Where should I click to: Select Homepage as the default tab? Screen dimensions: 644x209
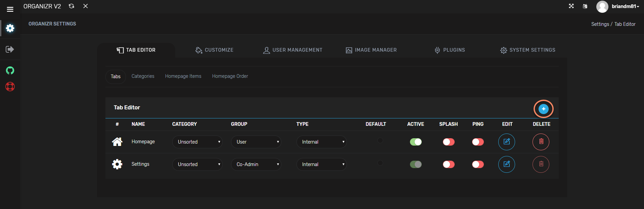coord(380,140)
